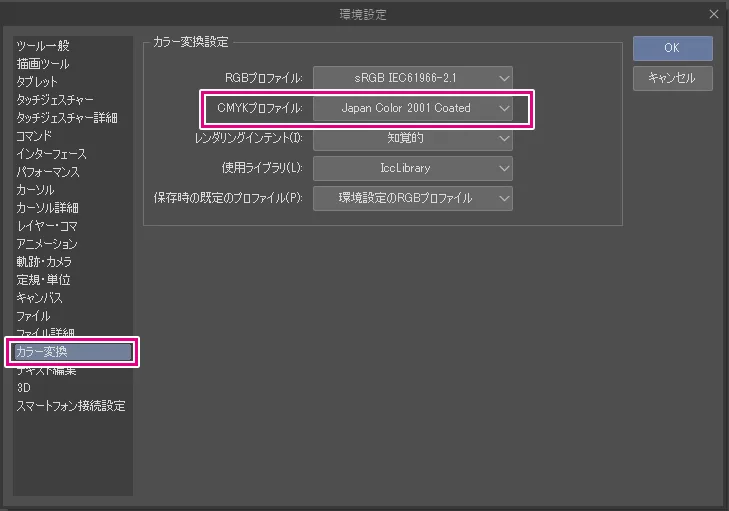Open the RGBプロファイル dropdown
The image size is (729, 511).
pos(413,77)
